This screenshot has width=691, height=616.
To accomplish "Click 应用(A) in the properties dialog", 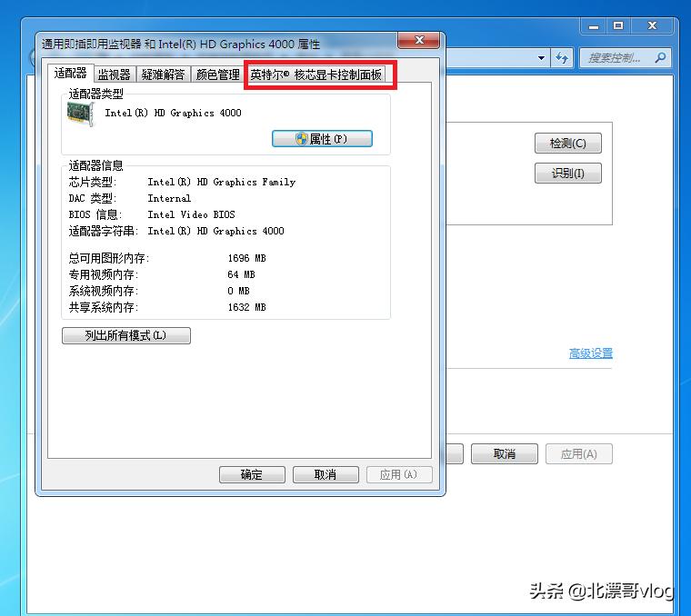I will 399,474.
